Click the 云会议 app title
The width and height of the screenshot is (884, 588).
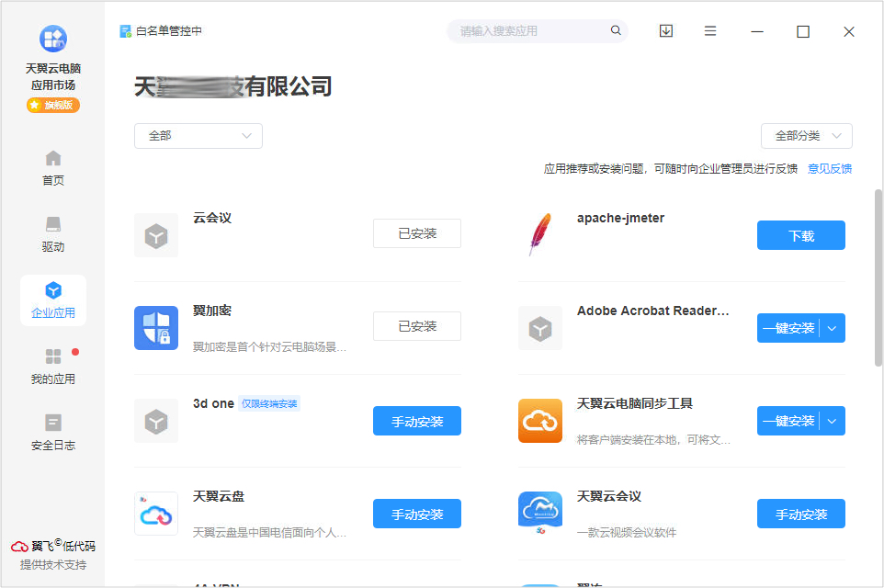click(212, 218)
